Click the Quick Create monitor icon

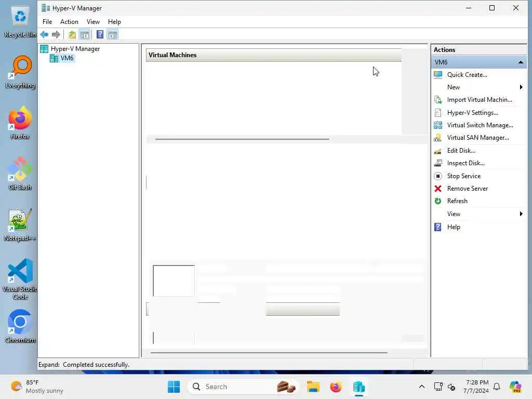tap(437, 75)
